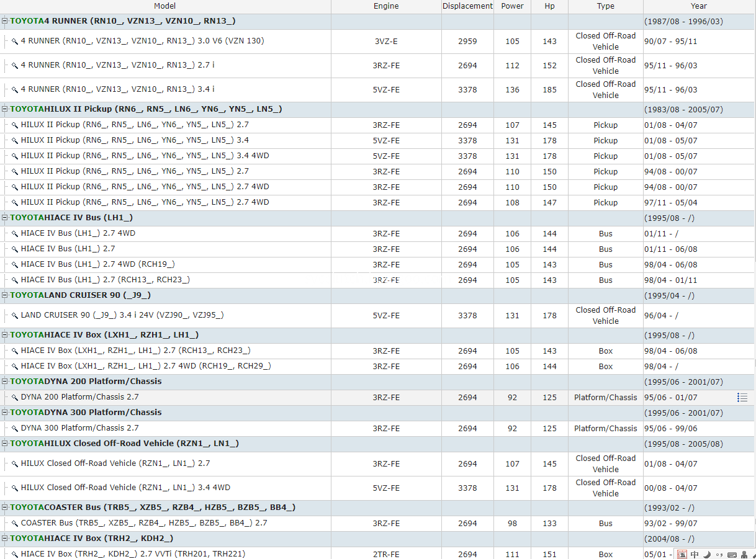The width and height of the screenshot is (756, 559).
Task: Click the 185 Hp value
Action: (x=549, y=90)
